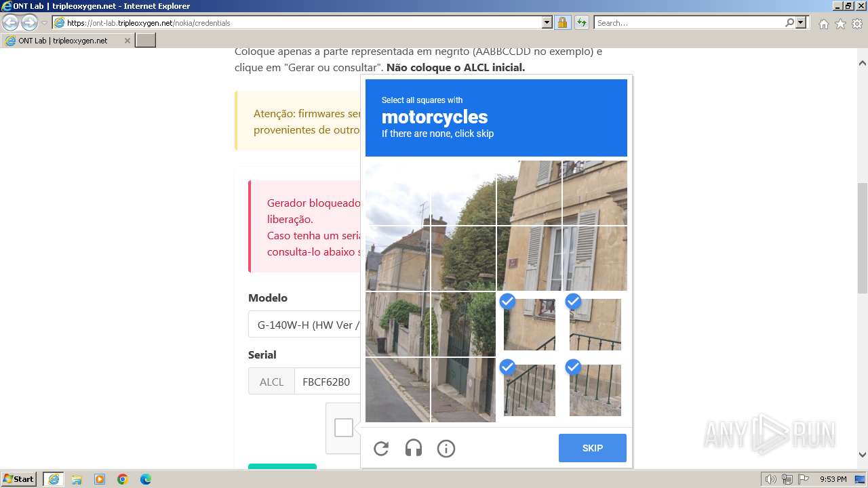Open Action Center flag tray icon

click(802, 479)
